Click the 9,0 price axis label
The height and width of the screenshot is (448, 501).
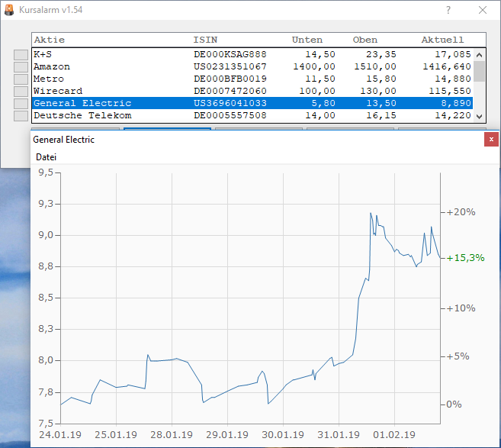coord(46,235)
